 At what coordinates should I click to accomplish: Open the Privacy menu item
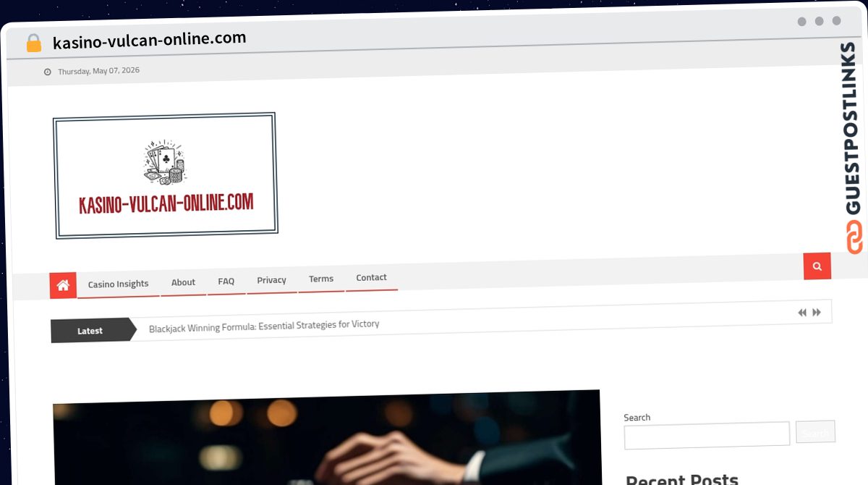click(x=271, y=280)
